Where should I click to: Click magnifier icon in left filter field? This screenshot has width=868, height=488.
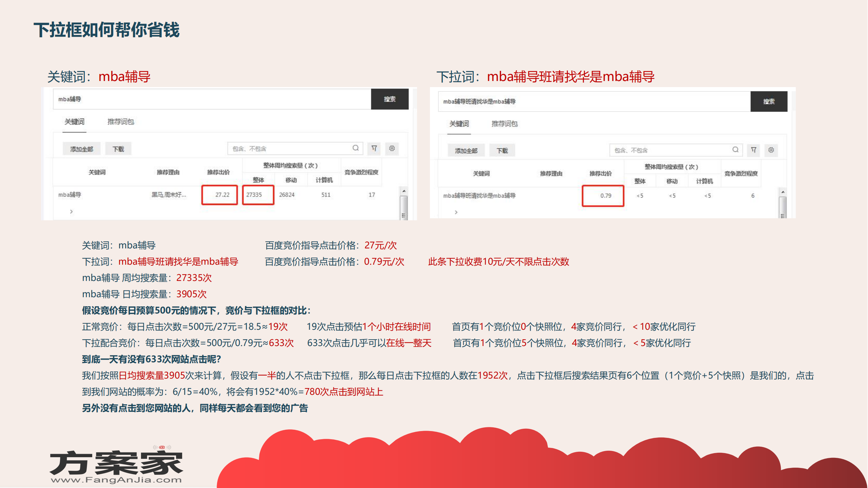click(x=355, y=148)
